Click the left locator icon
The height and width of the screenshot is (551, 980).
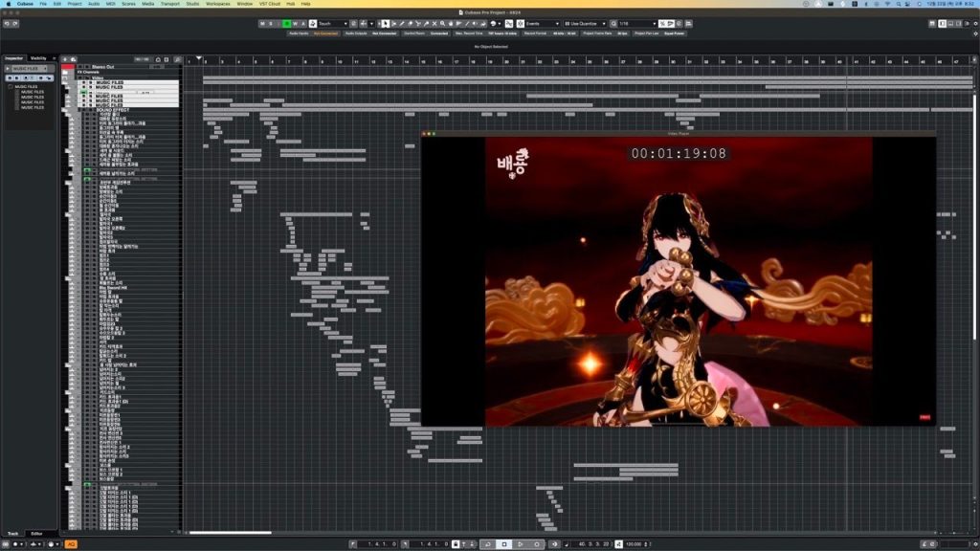tap(352, 544)
